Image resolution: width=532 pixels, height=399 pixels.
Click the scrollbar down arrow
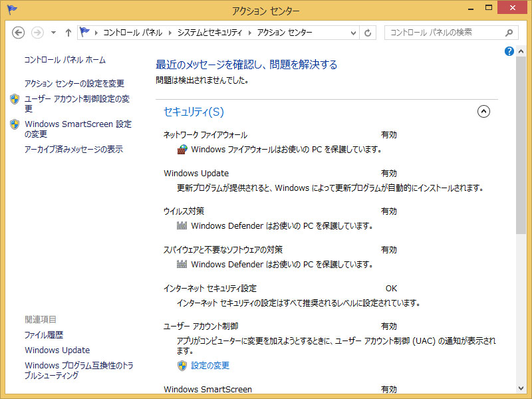click(521, 388)
